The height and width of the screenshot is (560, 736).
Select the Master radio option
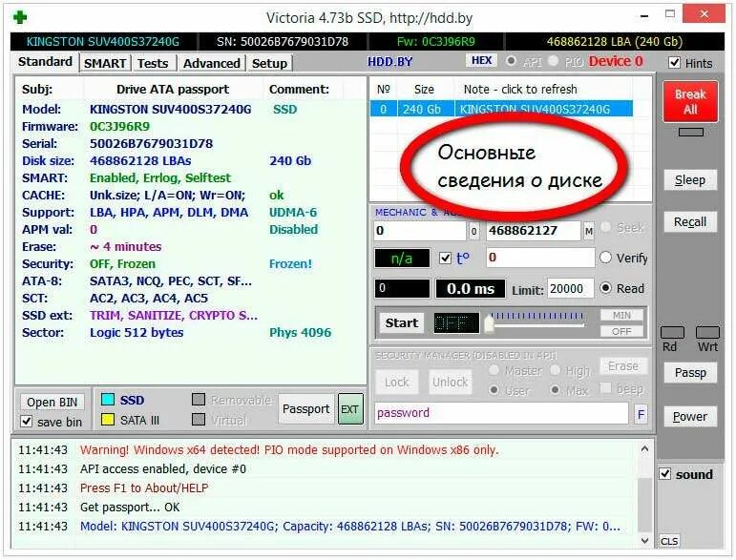494,370
